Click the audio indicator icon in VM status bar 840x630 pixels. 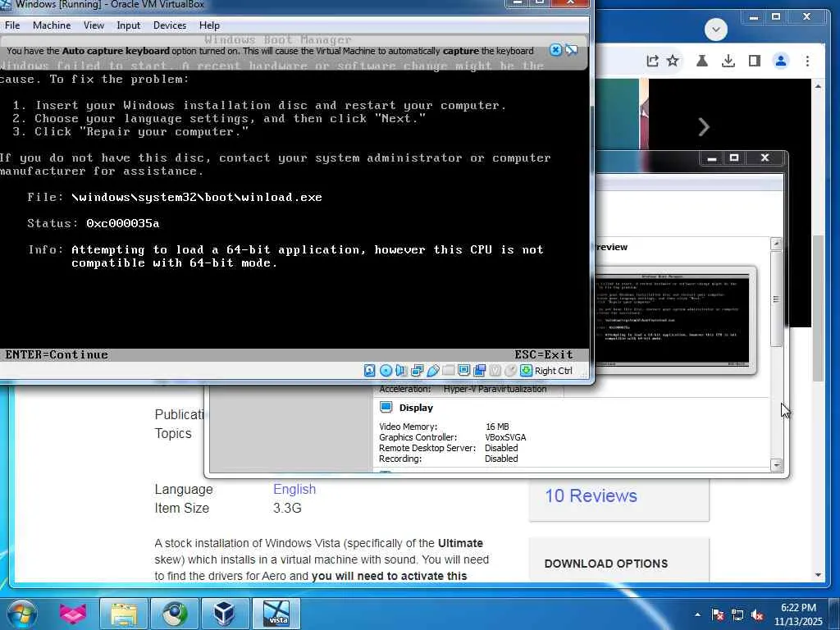(x=401, y=370)
